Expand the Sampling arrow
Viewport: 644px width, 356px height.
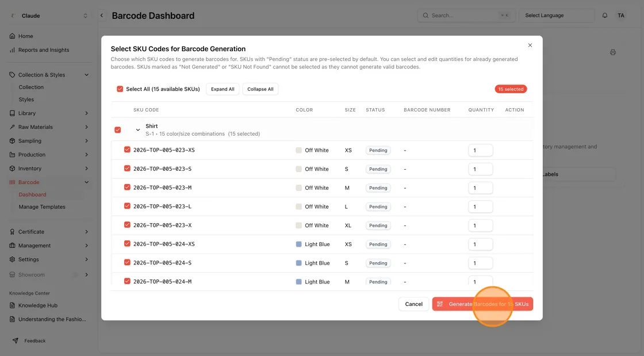87,141
